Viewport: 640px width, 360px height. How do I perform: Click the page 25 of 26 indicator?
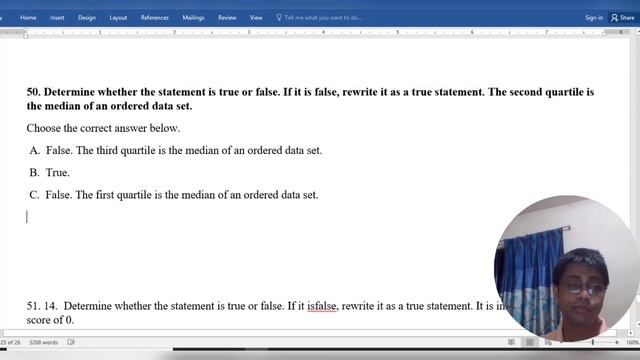pos(10,342)
